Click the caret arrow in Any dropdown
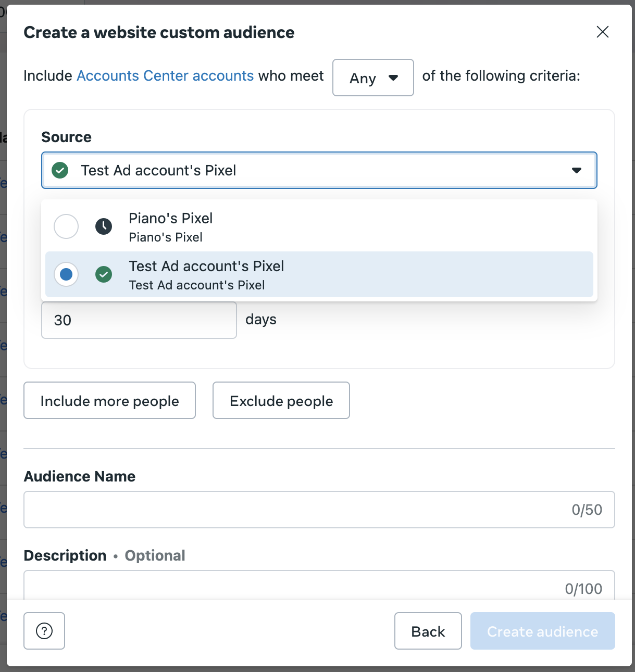This screenshot has width=635, height=672. pos(393,78)
